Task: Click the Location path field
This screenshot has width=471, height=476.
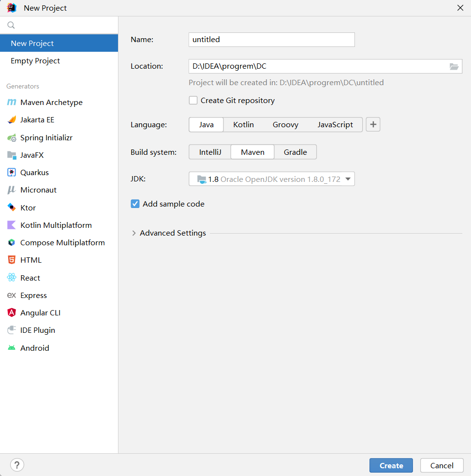Action: coord(325,66)
